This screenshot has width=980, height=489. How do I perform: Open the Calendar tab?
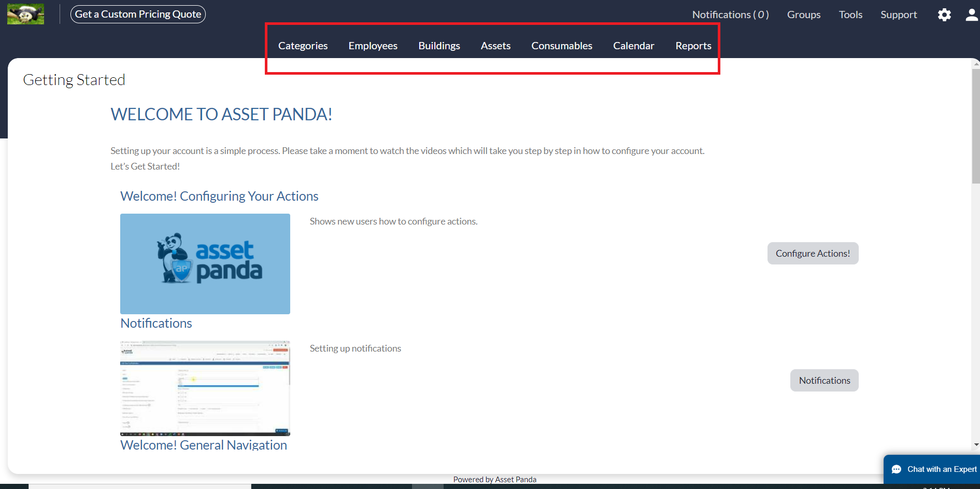coord(633,46)
